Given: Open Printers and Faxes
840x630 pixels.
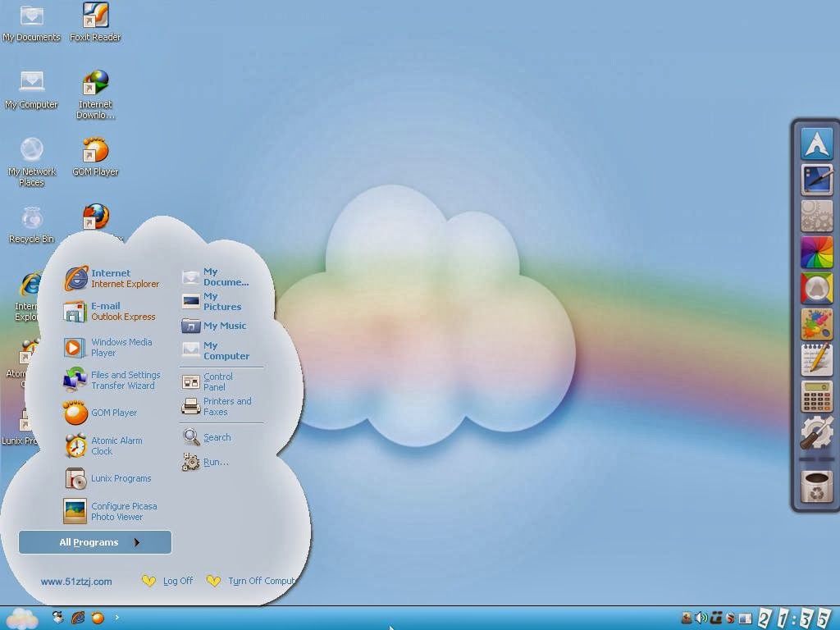Looking at the screenshot, I should [217, 407].
